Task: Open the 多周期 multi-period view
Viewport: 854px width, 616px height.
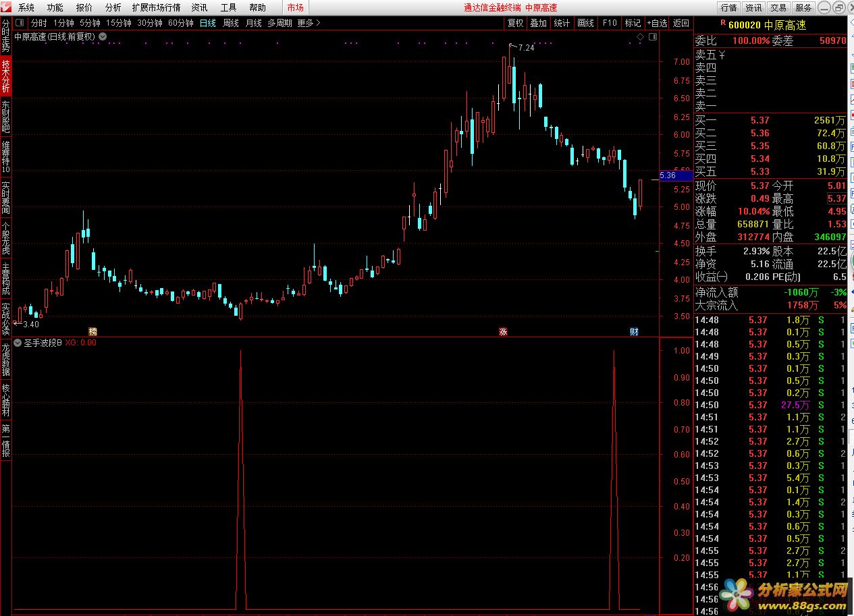Action: tap(279, 23)
